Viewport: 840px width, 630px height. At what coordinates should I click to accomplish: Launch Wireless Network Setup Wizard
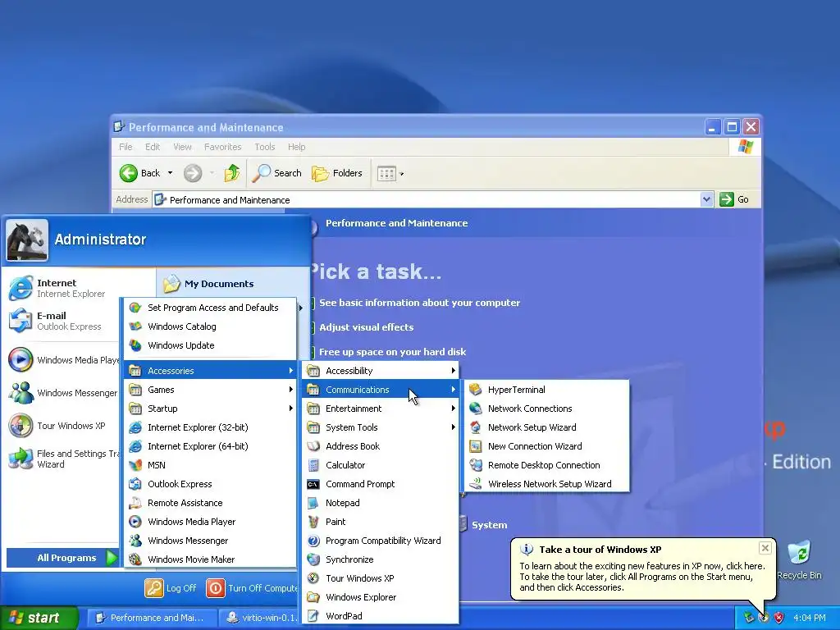click(x=546, y=484)
